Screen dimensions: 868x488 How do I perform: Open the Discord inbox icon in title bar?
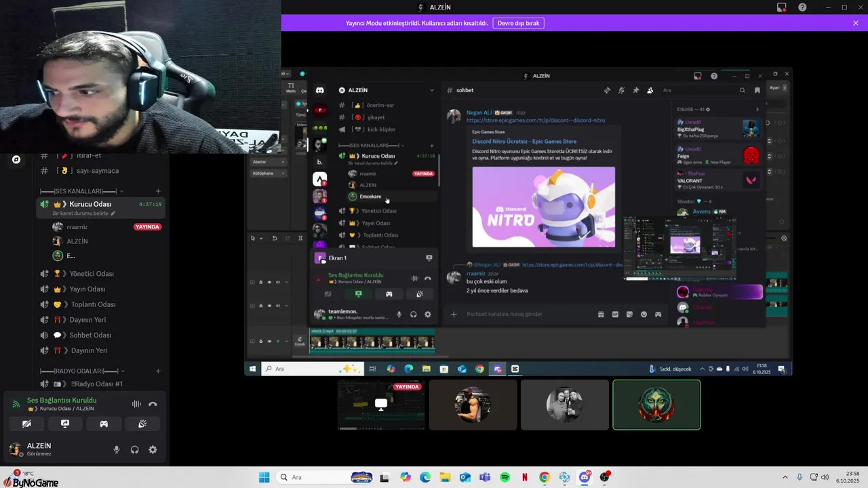(782, 7)
